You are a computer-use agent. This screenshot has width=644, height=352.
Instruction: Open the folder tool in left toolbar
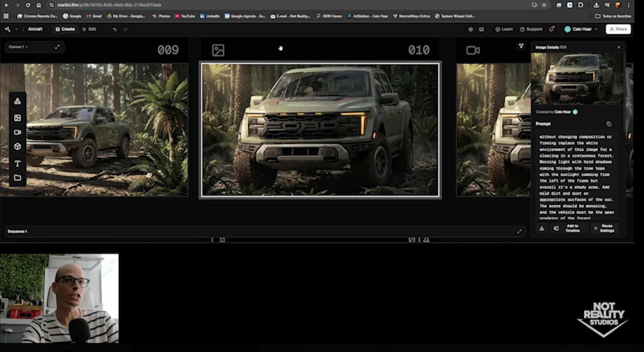[17, 178]
